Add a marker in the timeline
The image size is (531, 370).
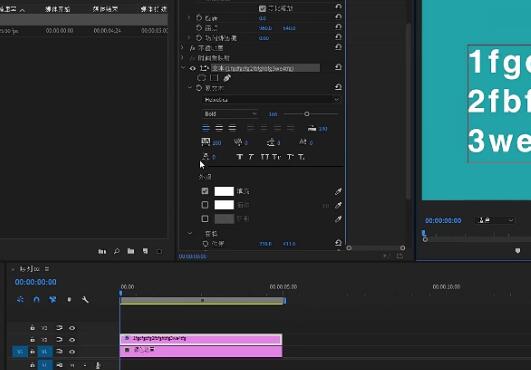click(x=69, y=300)
